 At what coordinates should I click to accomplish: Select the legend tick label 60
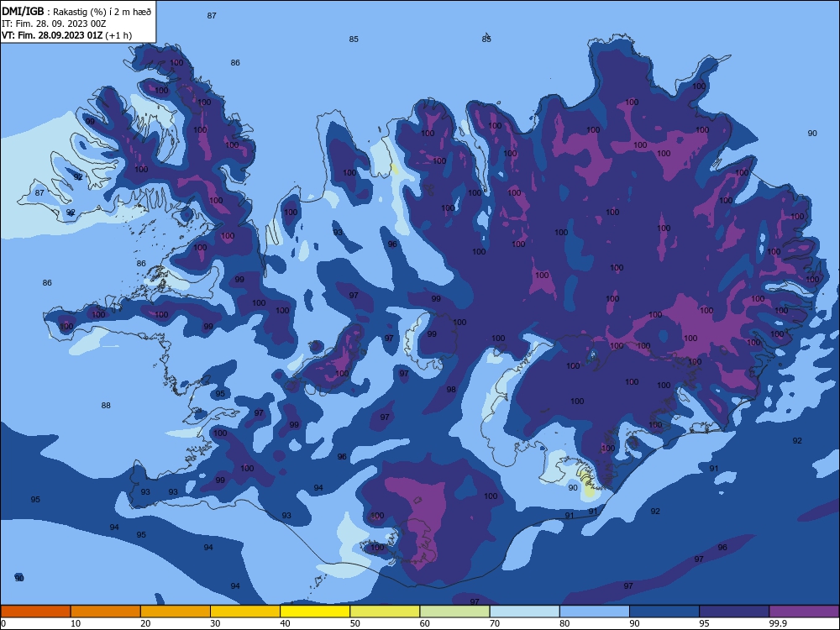pos(425,623)
